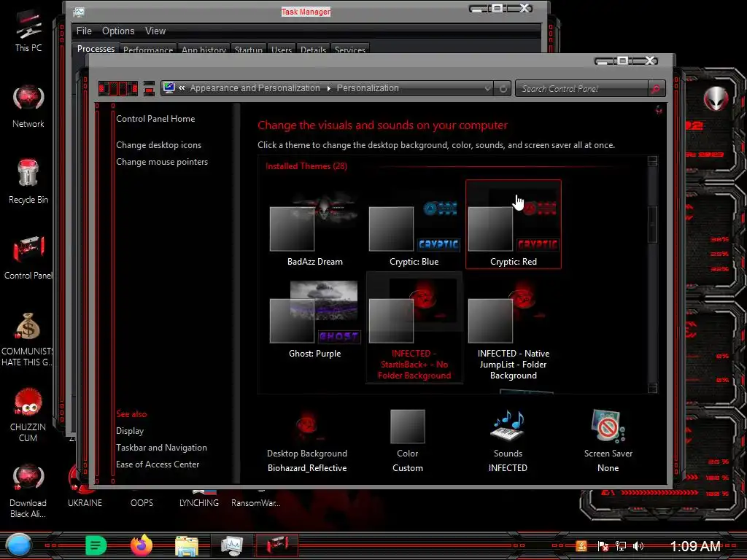
Task: Click the Personalization breadcrumb
Action: coord(368,88)
